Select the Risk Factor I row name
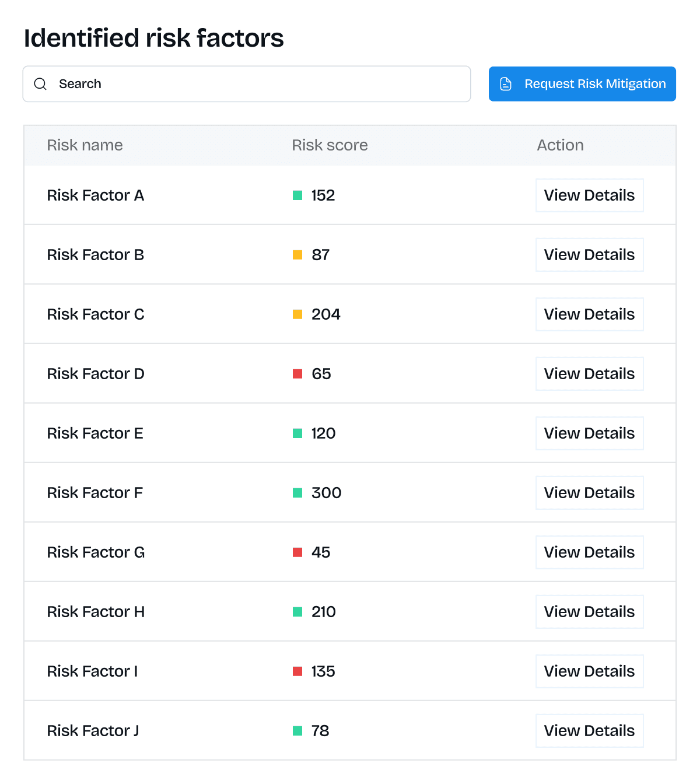Viewport: 700px width, 784px height. click(93, 671)
